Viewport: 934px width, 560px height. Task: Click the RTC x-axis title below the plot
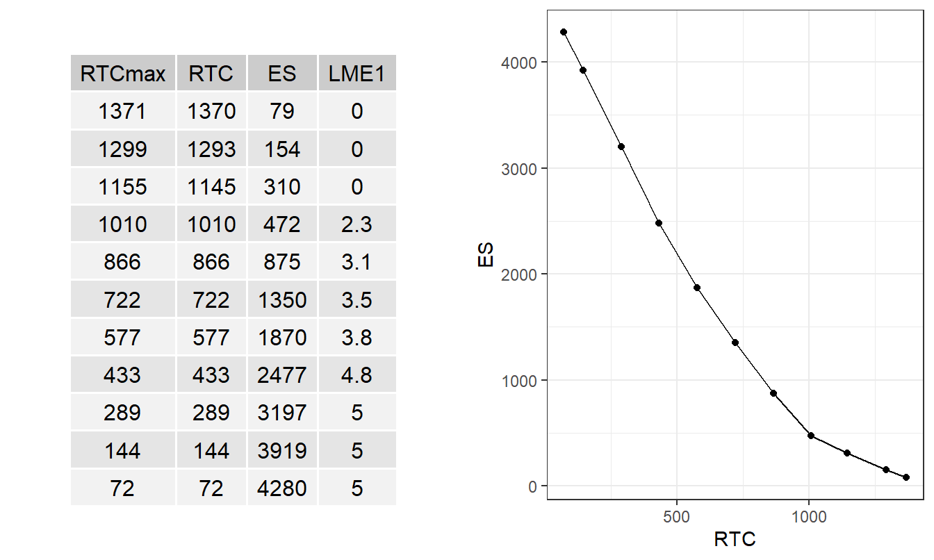[x=735, y=538]
